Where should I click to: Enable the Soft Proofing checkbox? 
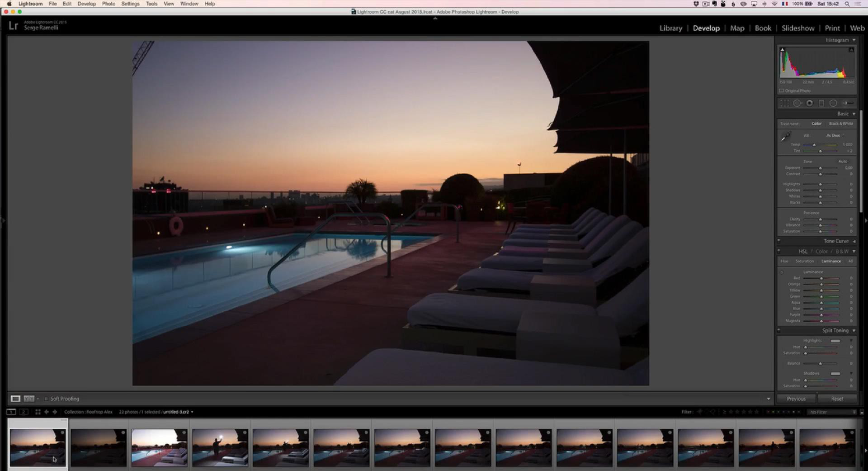(x=46, y=399)
